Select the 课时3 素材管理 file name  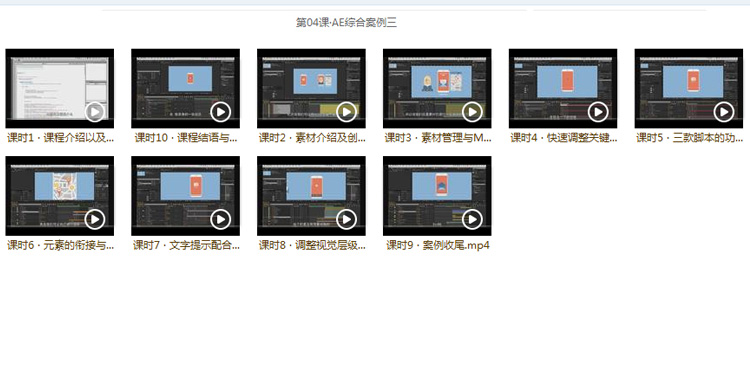[x=438, y=138]
